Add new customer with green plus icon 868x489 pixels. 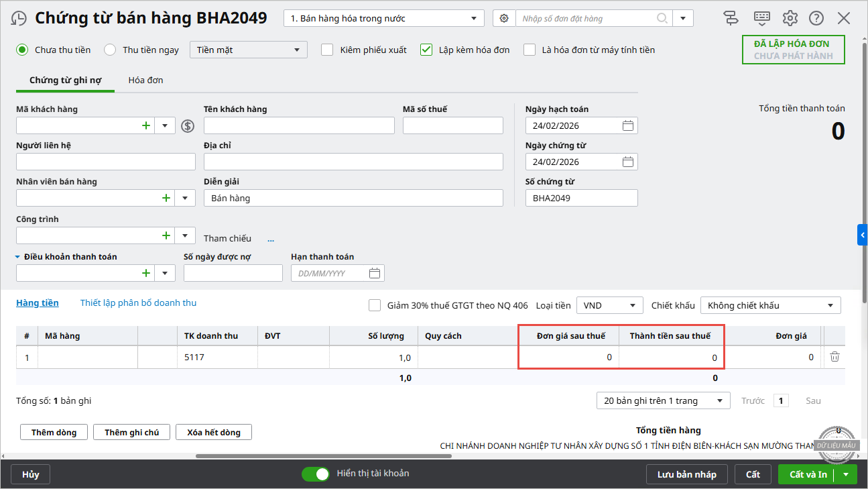146,125
